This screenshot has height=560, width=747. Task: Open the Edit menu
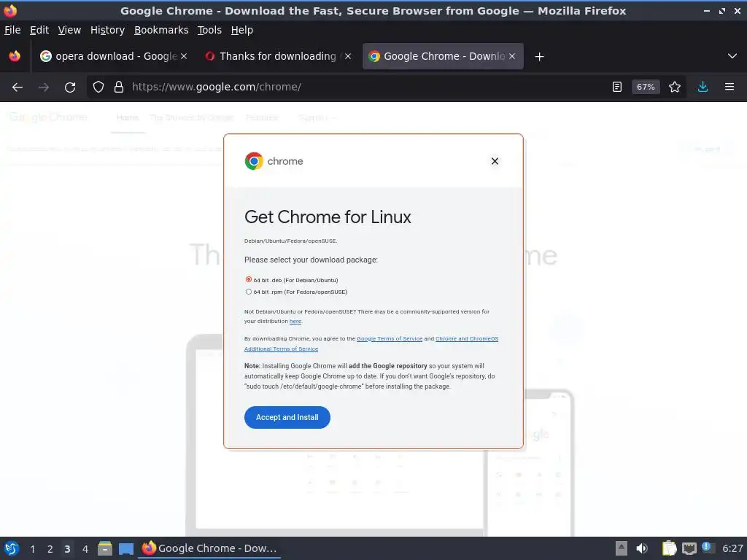[x=39, y=30]
